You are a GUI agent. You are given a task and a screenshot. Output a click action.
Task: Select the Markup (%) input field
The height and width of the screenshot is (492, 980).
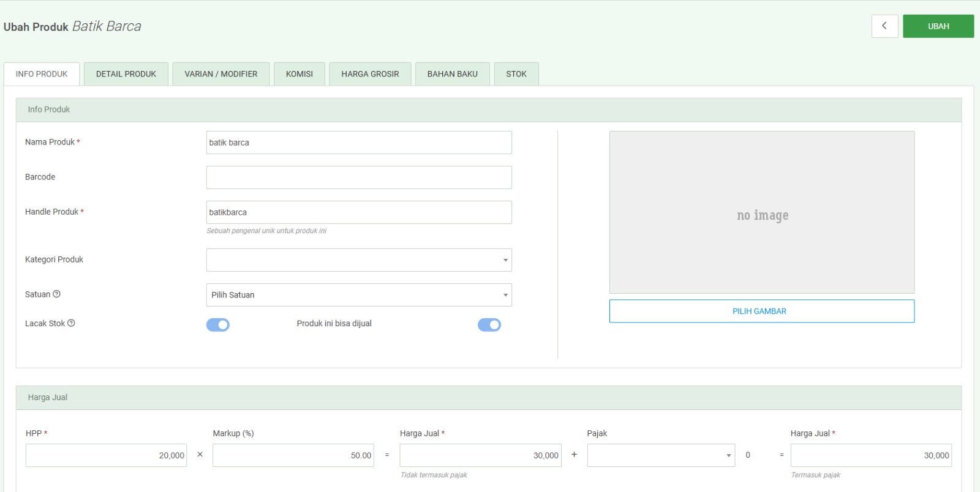pyautogui.click(x=293, y=455)
